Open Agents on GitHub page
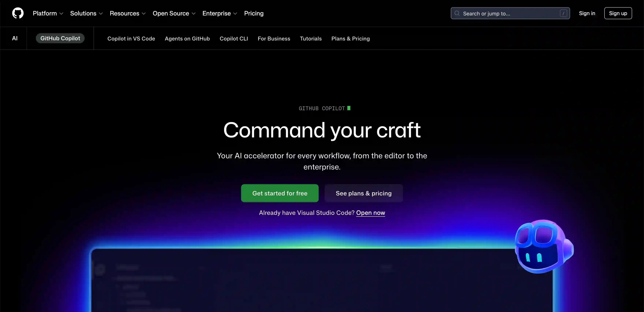 187,38
